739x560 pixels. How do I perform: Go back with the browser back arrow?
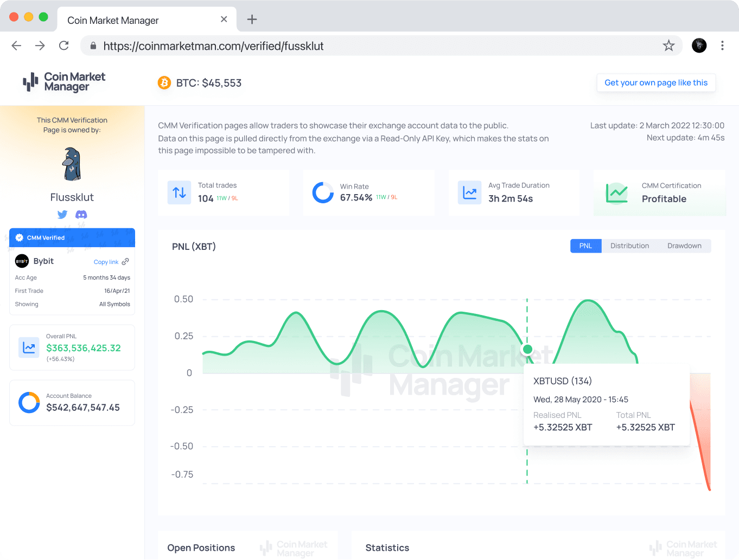click(x=16, y=46)
